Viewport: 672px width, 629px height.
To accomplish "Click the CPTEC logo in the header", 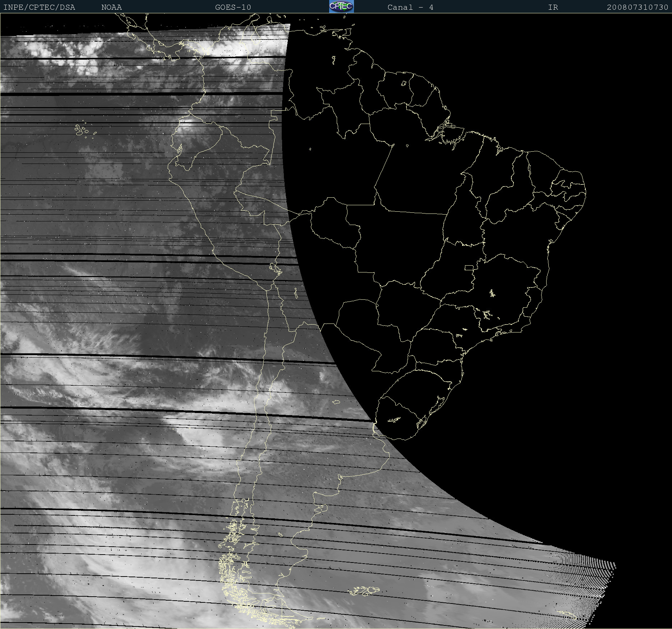I will click(341, 6).
